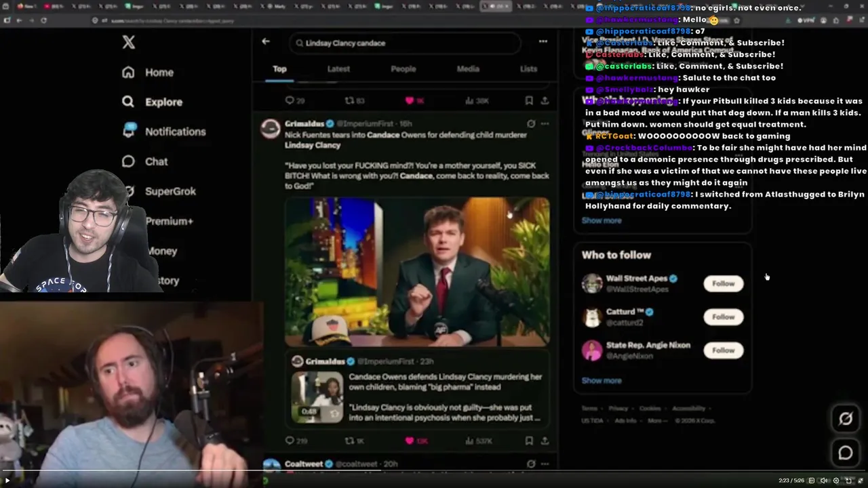Screen dimensions: 868x488
Task: Open the Notifications bell icon
Action: tap(130, 131)
